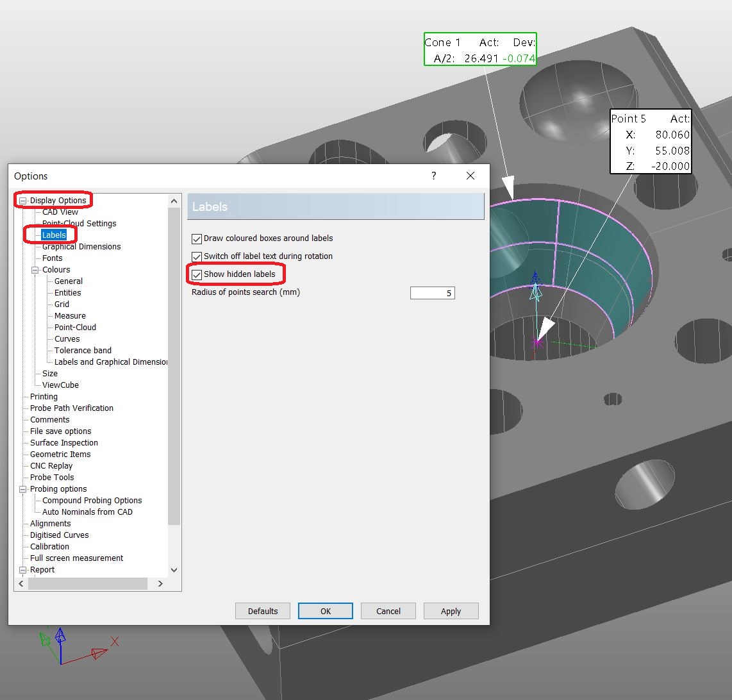The image size is (732, 700).
Task: Edit the radius of points search value
Action: [432, 292]
